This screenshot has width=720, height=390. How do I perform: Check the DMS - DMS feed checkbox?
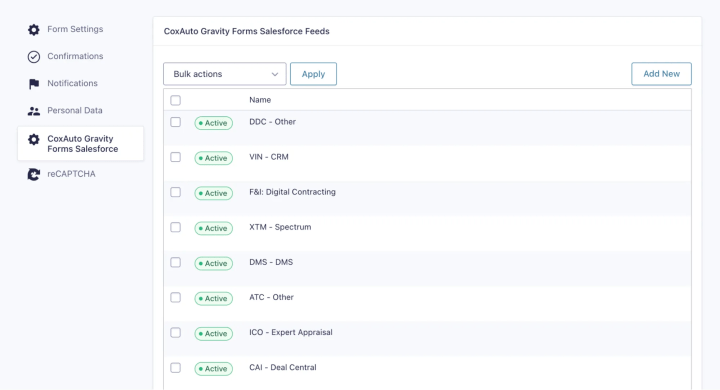coord(175,262)
